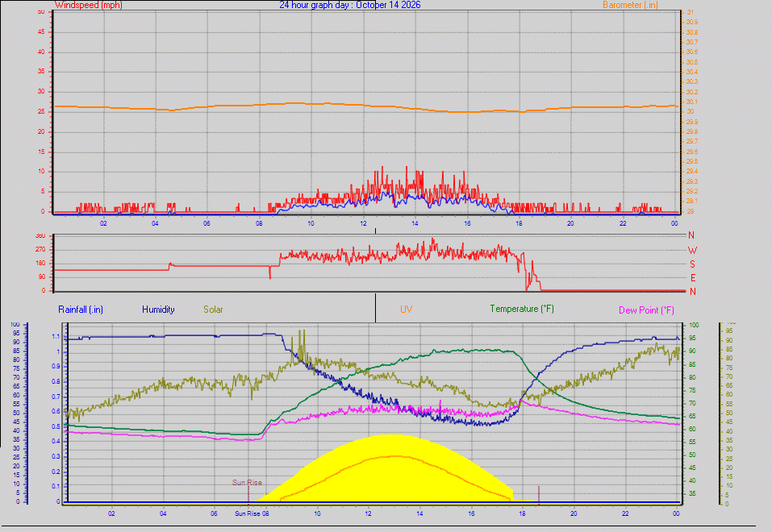Click hour 22 on the windspeed chart axis
Image resolution: width=772 pixels, height=532 pixels.
point(623,223)
